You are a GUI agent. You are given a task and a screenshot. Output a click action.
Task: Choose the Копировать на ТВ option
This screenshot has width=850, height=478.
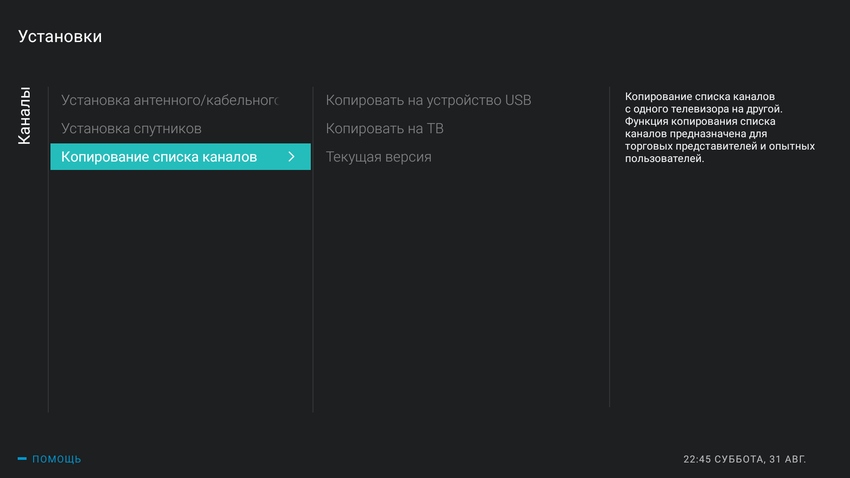pos(384,129)
